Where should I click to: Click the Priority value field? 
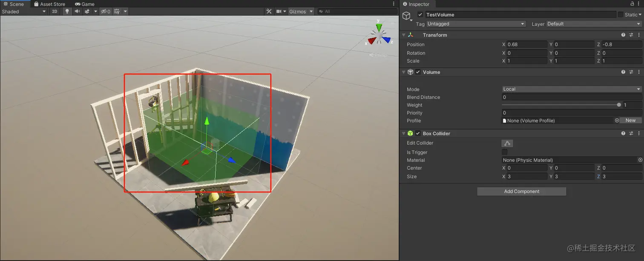pos(572,113)
